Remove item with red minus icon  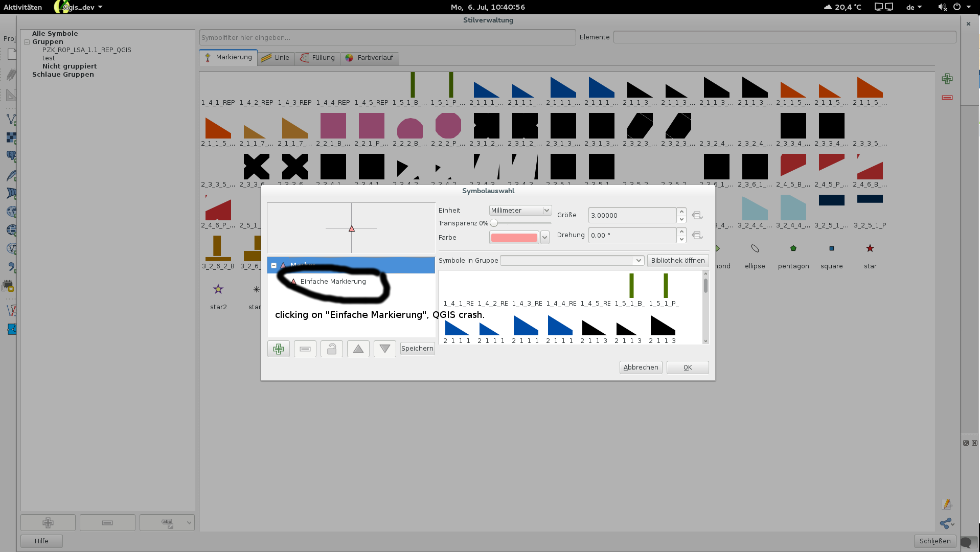[x=947, y=98]
